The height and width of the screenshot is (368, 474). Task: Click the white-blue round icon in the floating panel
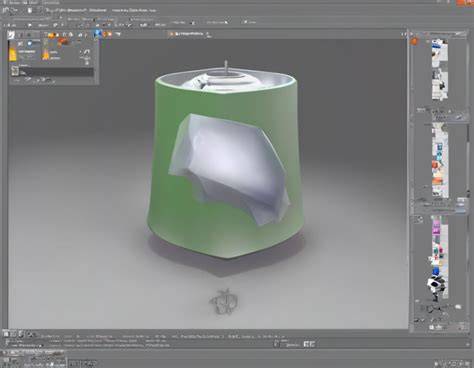30,43
